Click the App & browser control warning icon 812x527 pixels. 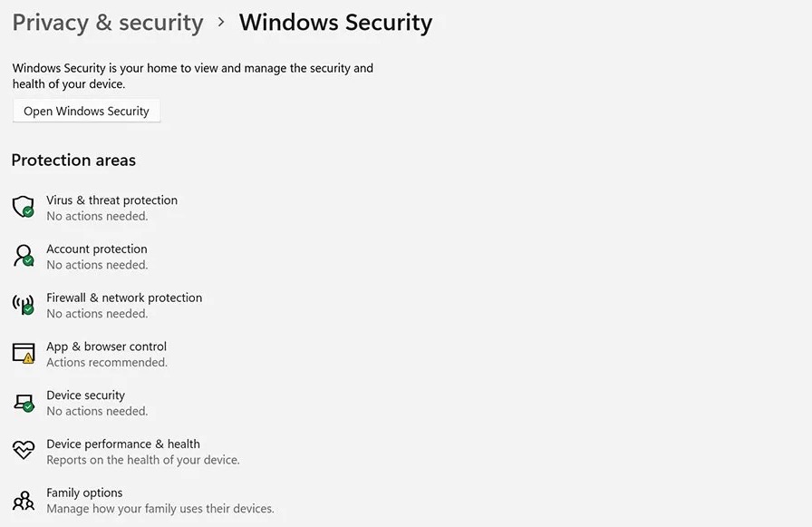(x=24, y=353)
